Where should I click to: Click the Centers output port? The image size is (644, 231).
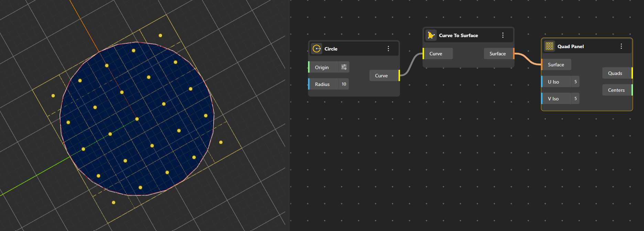click(618, 90)
